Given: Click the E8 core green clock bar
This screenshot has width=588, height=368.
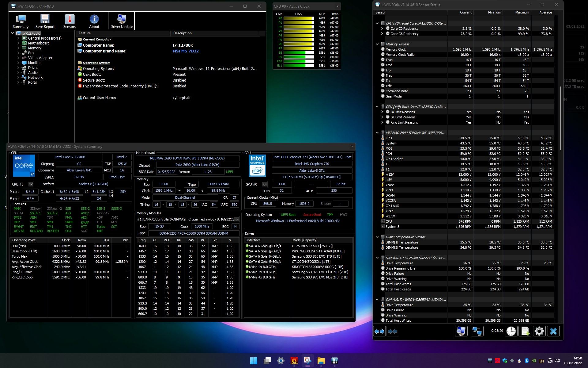Looking at the screenshot, I should tap(299, 53).
